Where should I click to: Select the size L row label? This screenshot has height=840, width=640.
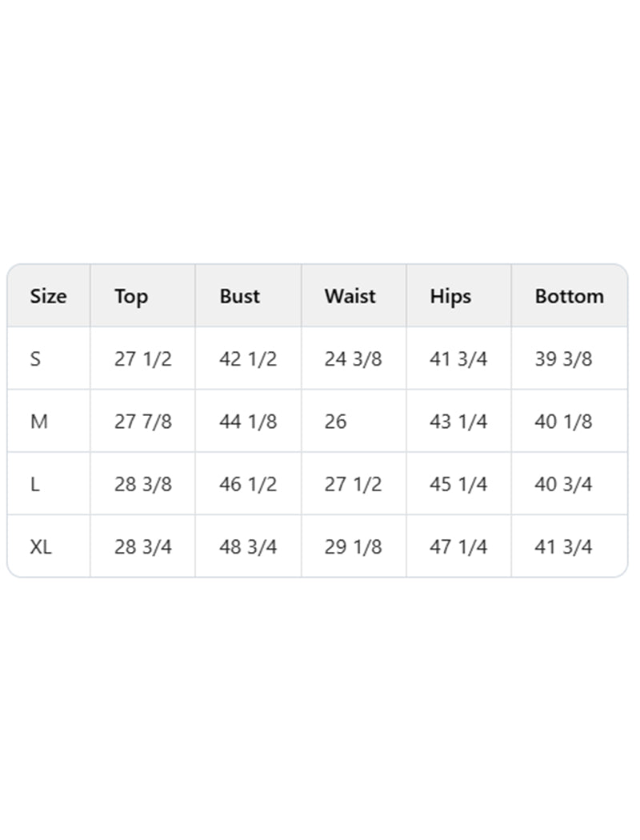[x=35, y=484]
